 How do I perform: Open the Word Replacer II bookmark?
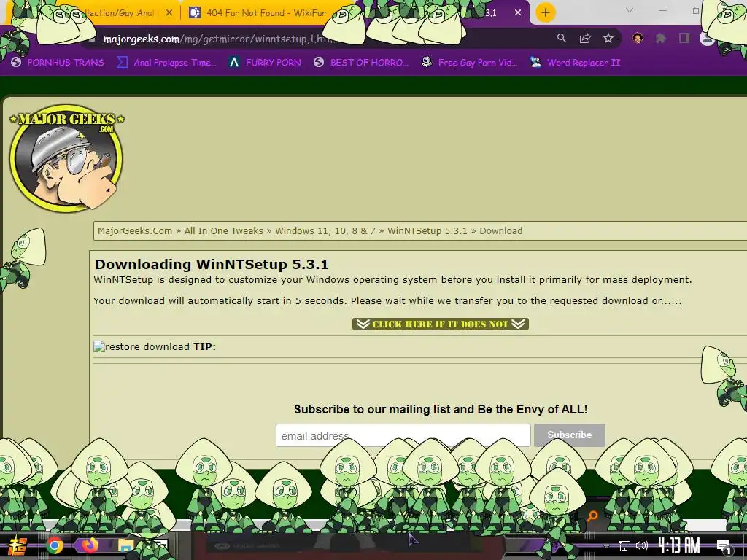576,63
